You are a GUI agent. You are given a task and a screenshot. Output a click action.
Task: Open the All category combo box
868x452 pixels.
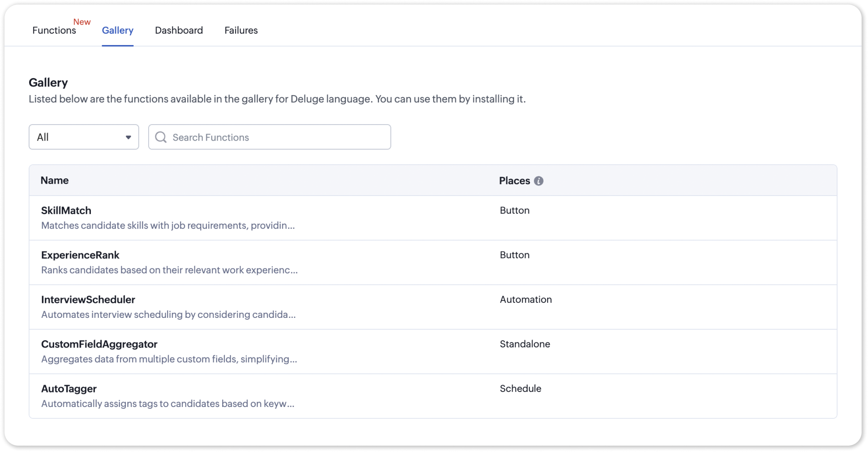click(77, 137)
